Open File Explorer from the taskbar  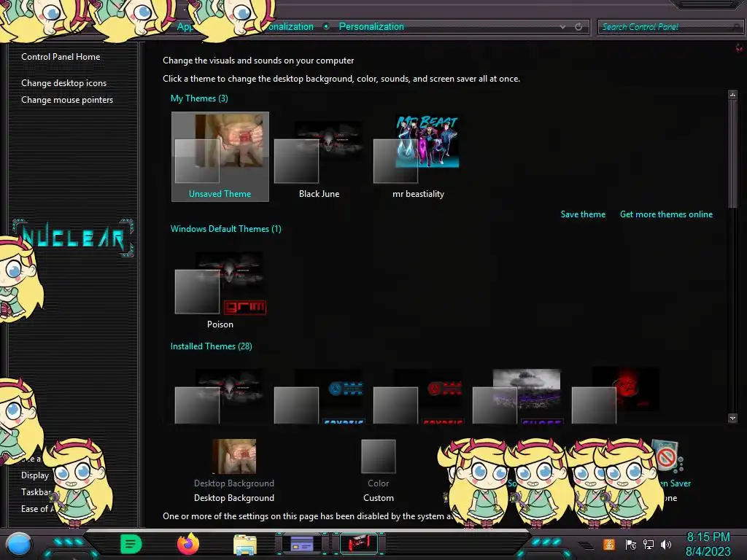245,544
